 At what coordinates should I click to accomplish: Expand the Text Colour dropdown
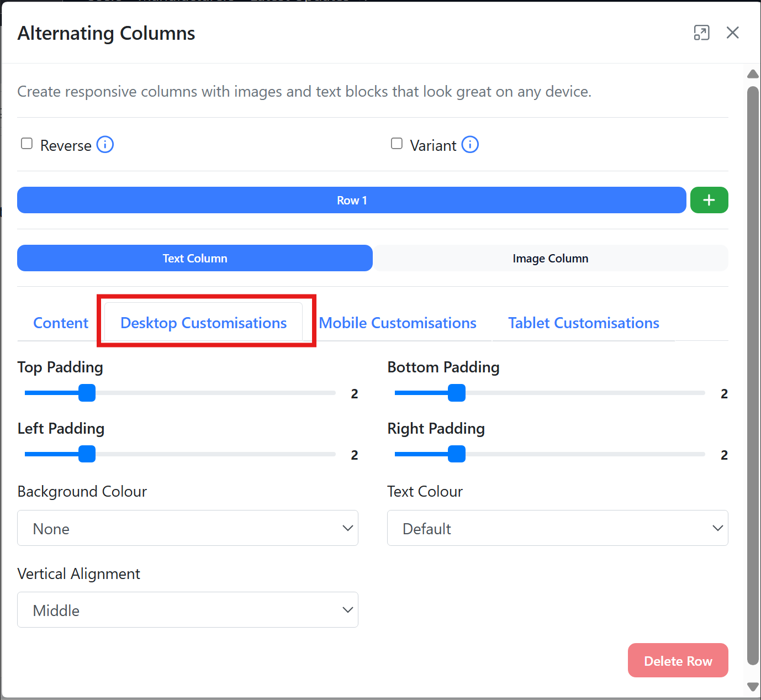[x=557, y=528]
